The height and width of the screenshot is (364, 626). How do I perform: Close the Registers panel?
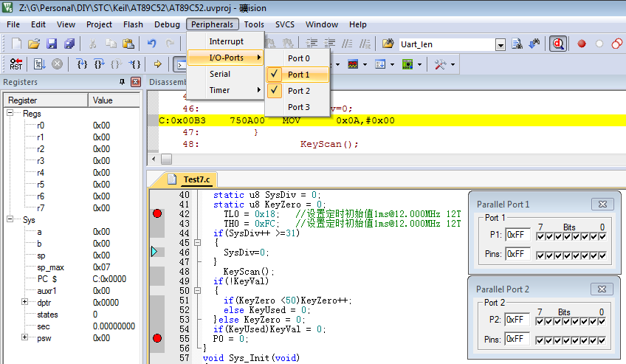click(x=136, y=82)
